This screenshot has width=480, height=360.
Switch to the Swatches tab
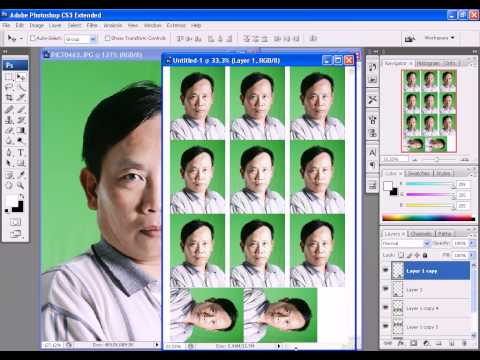point(418,173)
